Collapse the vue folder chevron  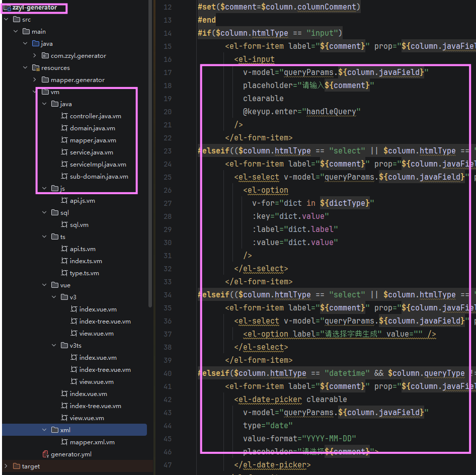[x=44, y=285]
